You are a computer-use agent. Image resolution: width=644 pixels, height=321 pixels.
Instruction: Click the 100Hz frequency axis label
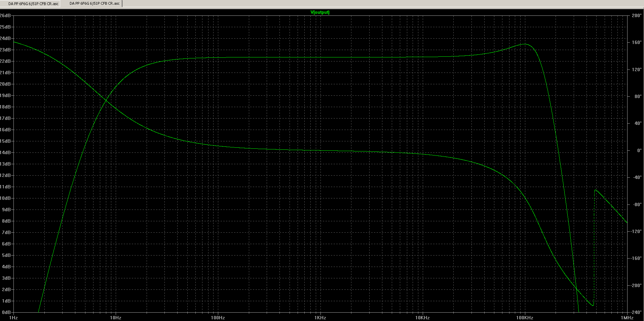pyautogui.click(x=218, y=318)
